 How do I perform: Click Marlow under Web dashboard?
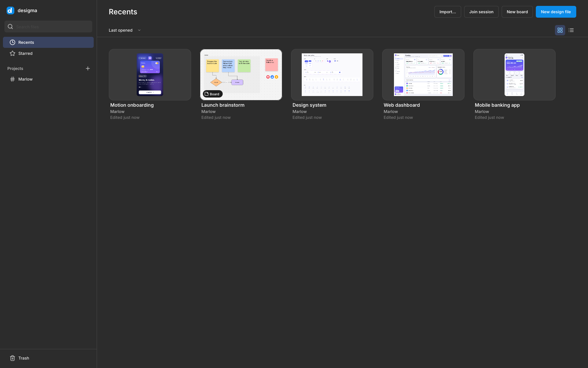click(x=391, y=112)
